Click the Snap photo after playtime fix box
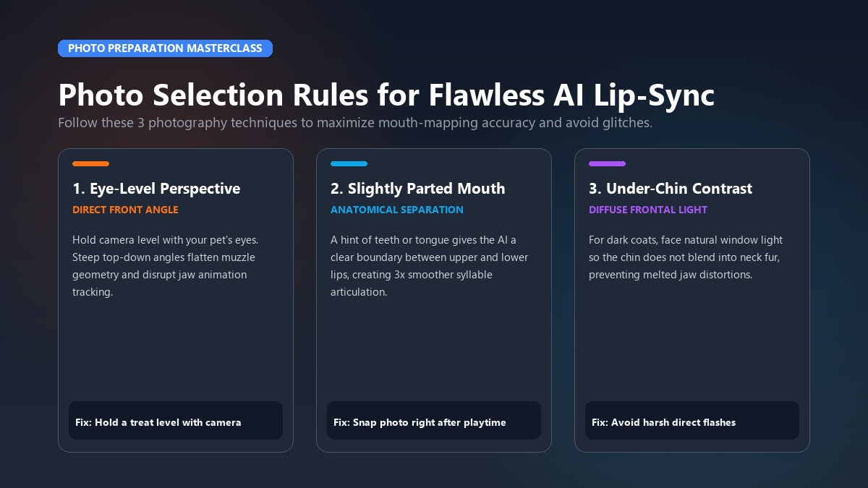 pos(434,421)
